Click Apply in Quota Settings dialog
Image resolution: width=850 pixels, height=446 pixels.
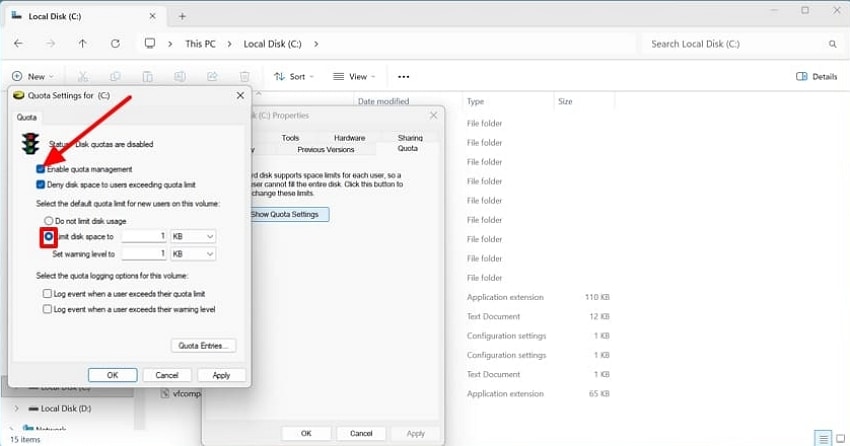pos(221,375)
